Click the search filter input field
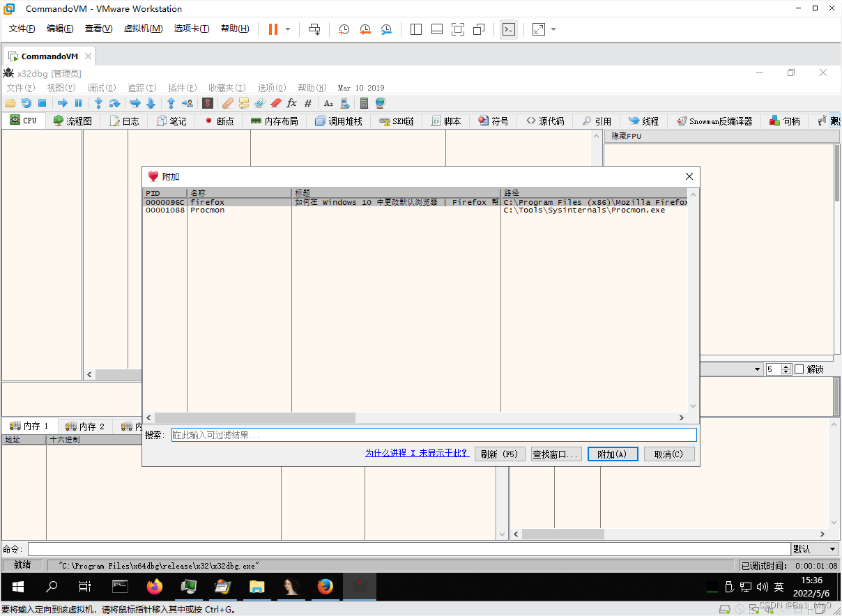The width and height of the screenshot is (842, 616). 434,435
